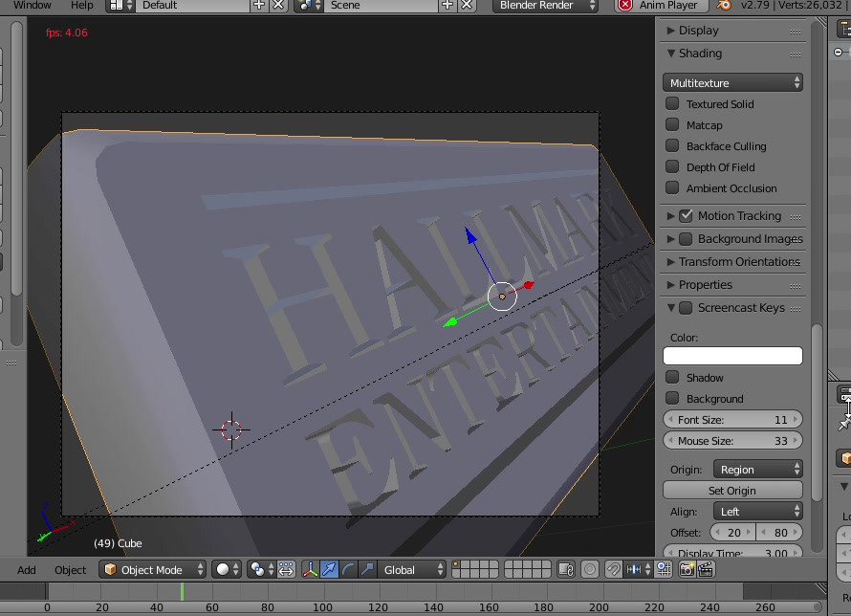This screenshot has height=616, width=851.
Task: Open the Add menu
Action: tap(26, 570)
